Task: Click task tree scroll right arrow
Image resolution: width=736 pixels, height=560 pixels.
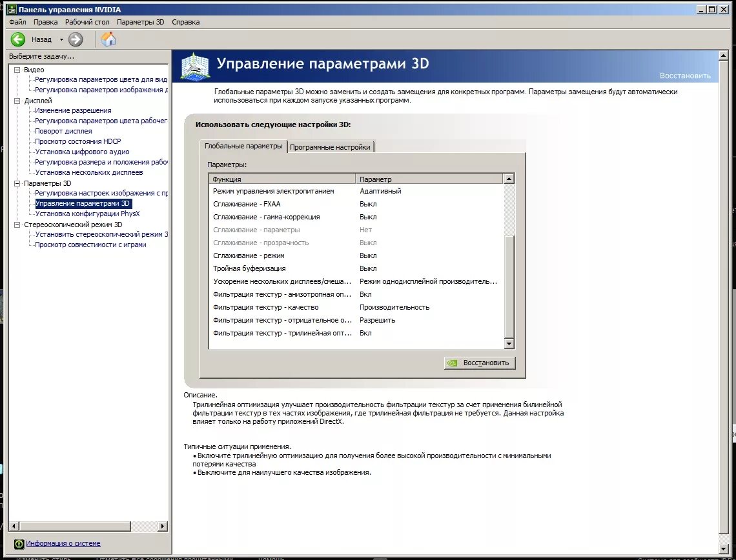Action: 163,526
